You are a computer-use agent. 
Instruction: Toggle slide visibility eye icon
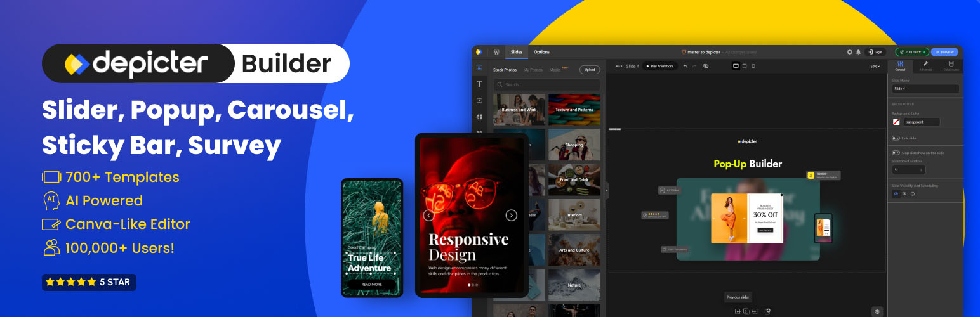[x=896, y=193]
